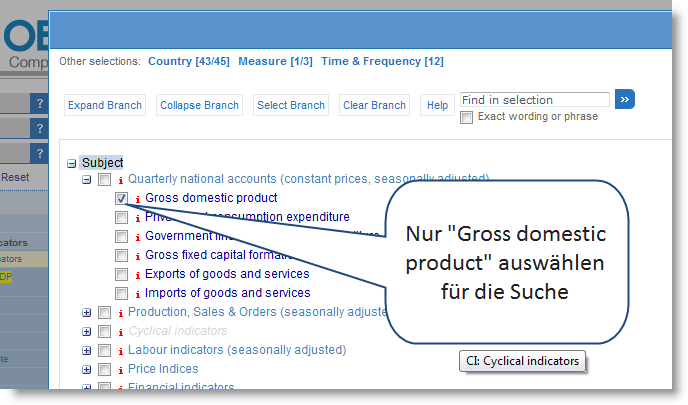Screen dimensions: 688x405
Task: Check the Imports of goods and services box
Action: (x=121, y=293)
